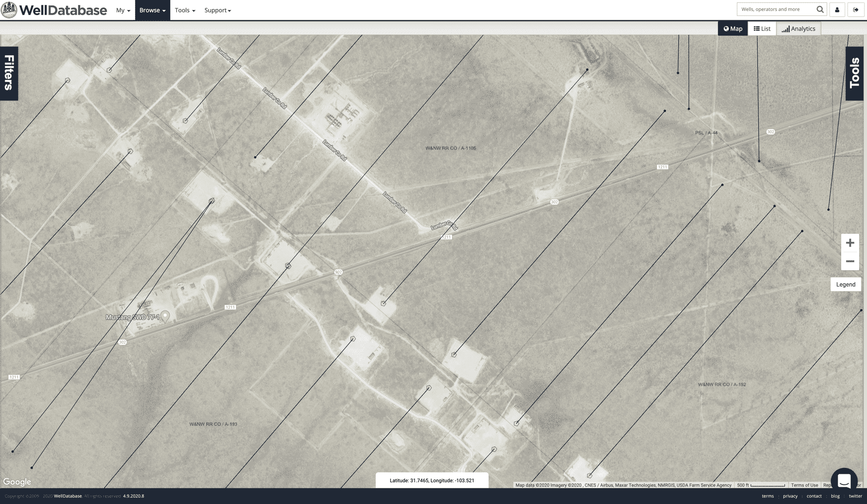Open the My dropdown menu

click(x=123, y=10)
